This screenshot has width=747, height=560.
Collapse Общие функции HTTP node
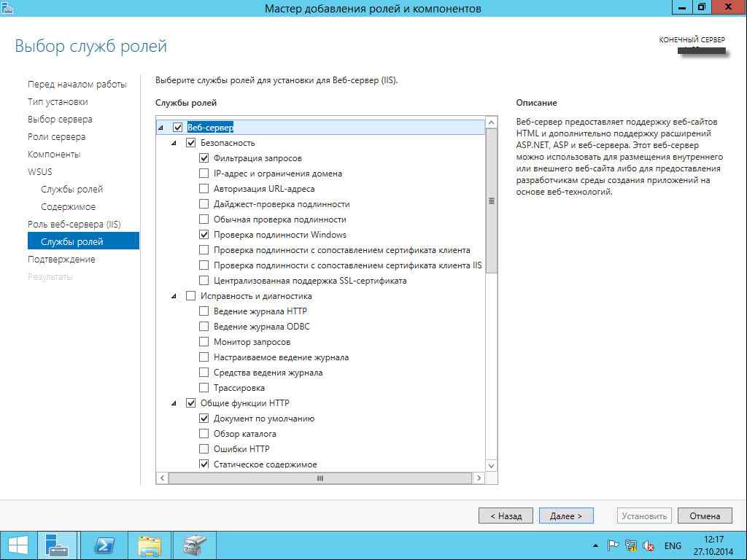click(x=174, y=403)
